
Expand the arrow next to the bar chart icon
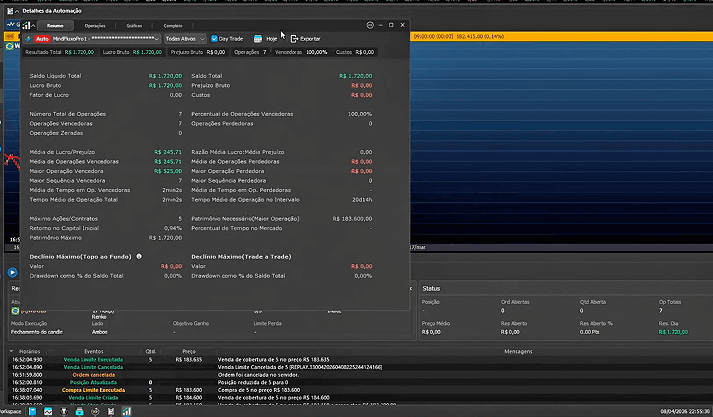pyautogui.click(x=33, y=26)
